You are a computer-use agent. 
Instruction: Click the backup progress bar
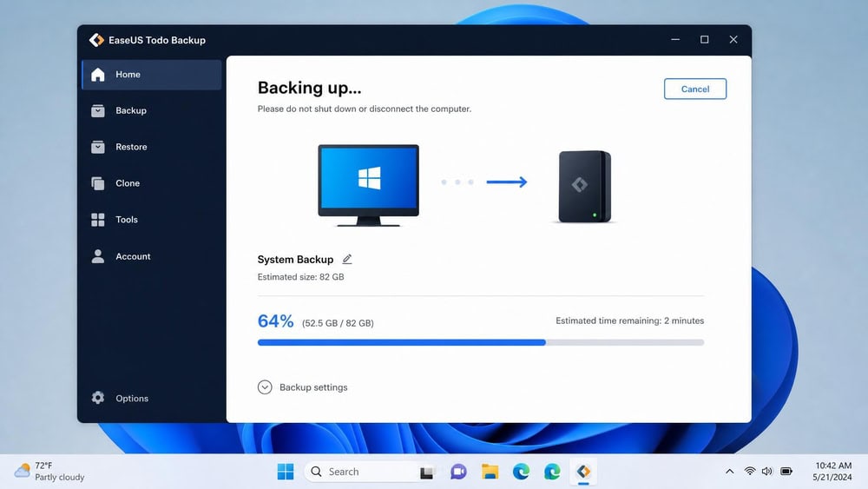pyautogui.click(x=481, y=342)
